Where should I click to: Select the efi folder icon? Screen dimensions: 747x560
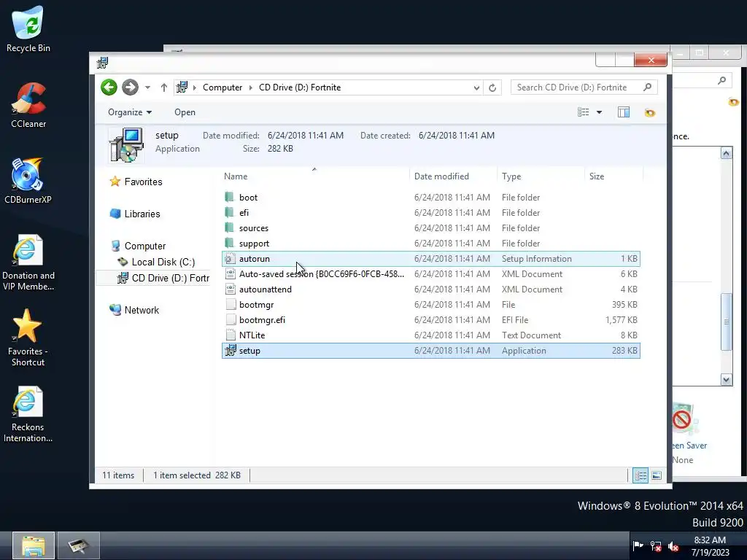pos(230,212)
